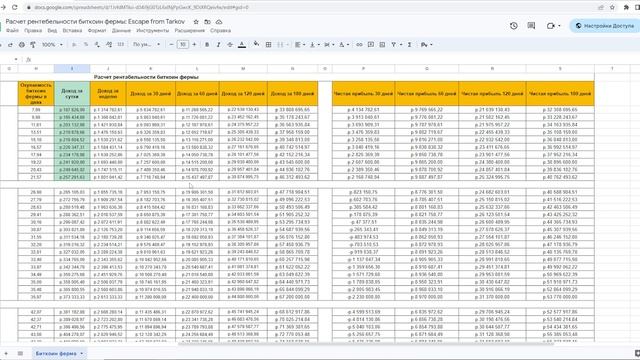Apply strikethrough formatting
The image size is (640, 360).
(x=230, y=44)
